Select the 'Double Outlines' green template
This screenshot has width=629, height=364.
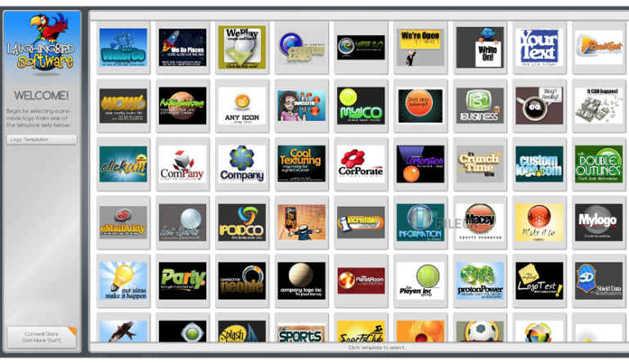click(598, 164)
